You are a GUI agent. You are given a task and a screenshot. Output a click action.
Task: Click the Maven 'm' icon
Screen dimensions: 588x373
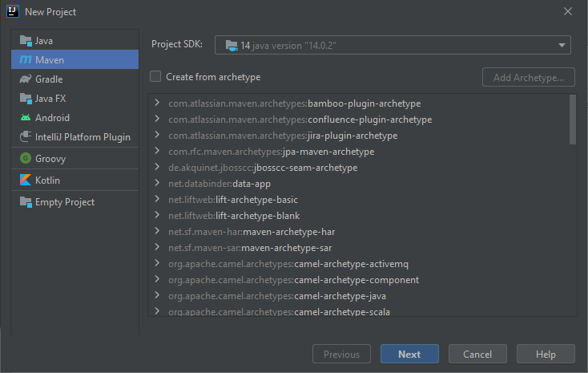(26, 59)
